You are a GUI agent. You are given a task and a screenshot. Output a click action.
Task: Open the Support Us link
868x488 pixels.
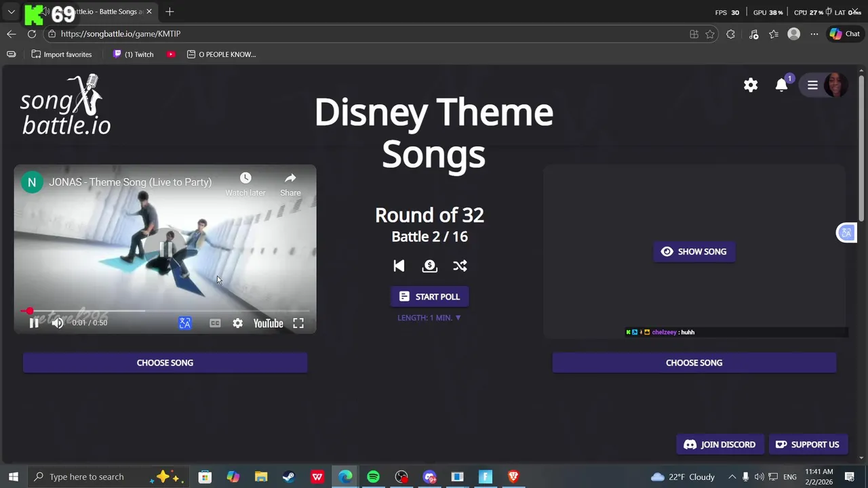[x=808, y=445]
